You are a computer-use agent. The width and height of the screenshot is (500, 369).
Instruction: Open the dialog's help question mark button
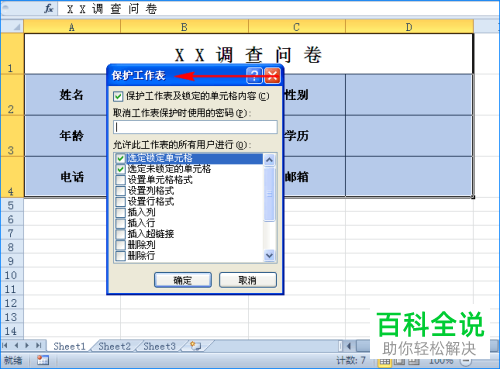click(x=254, y=75)
